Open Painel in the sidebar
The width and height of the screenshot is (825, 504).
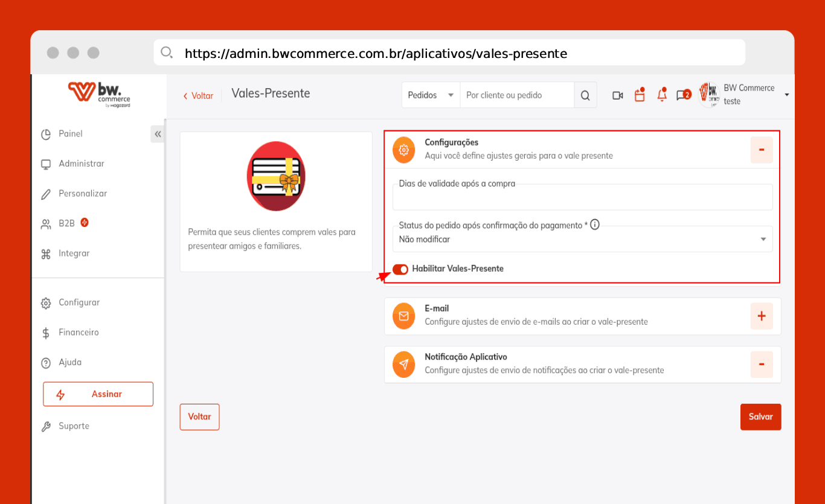coord(71,134)
